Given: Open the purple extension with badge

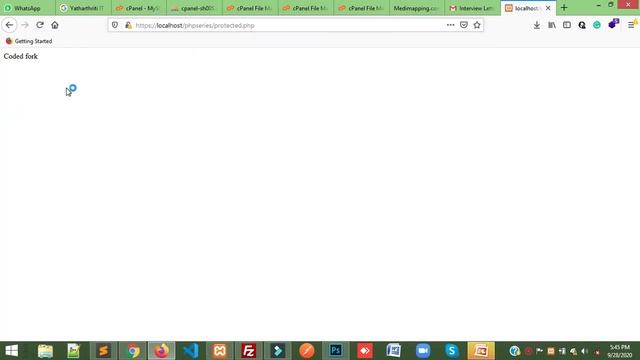Looking at the screenshot, I should click(x=612, y=24).
